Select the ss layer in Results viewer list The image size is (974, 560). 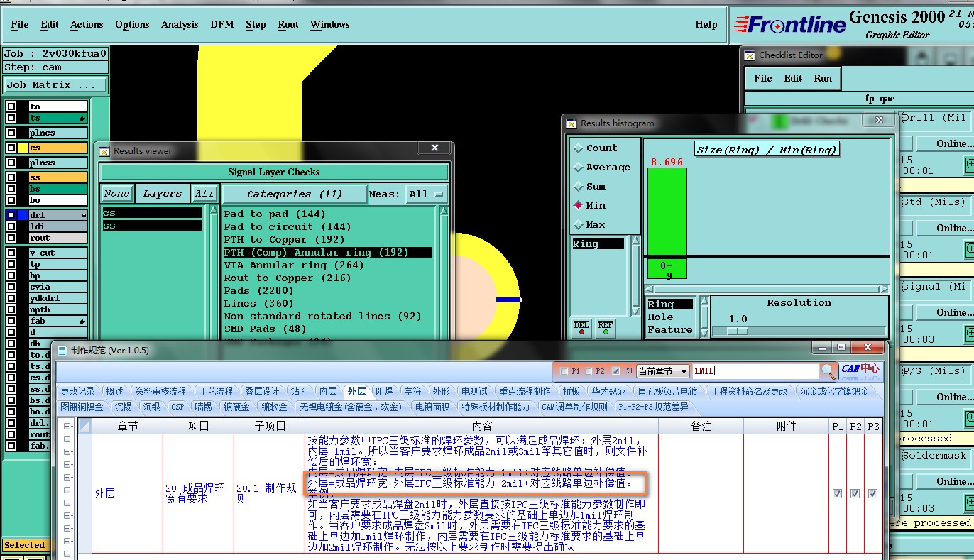[152, 226]
